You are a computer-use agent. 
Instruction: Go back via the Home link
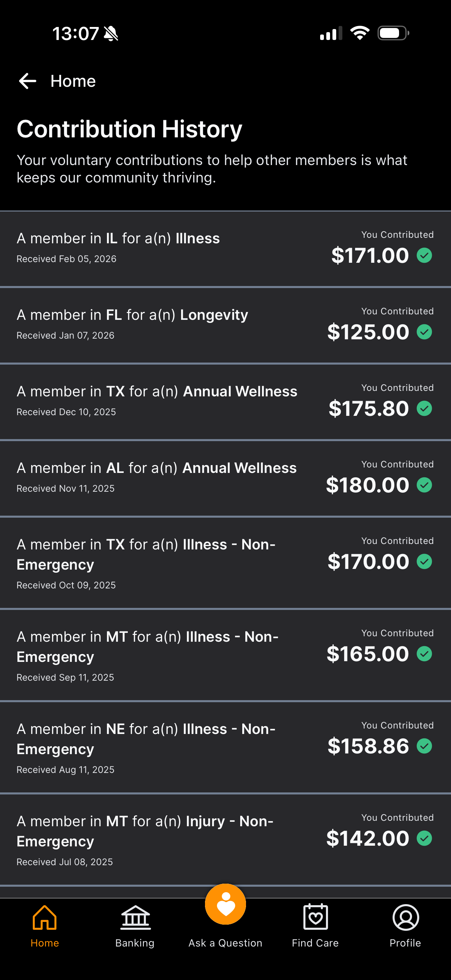click(73, 81)
